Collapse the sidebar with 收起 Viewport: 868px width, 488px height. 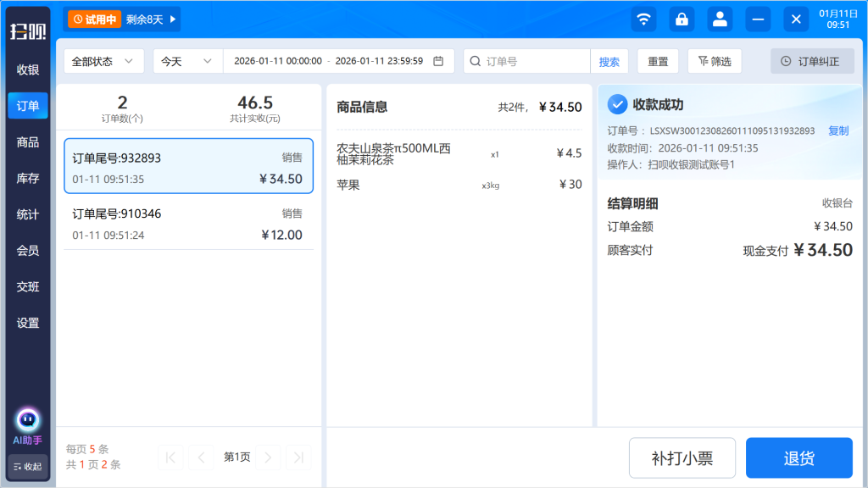click(x=28, y=467)
